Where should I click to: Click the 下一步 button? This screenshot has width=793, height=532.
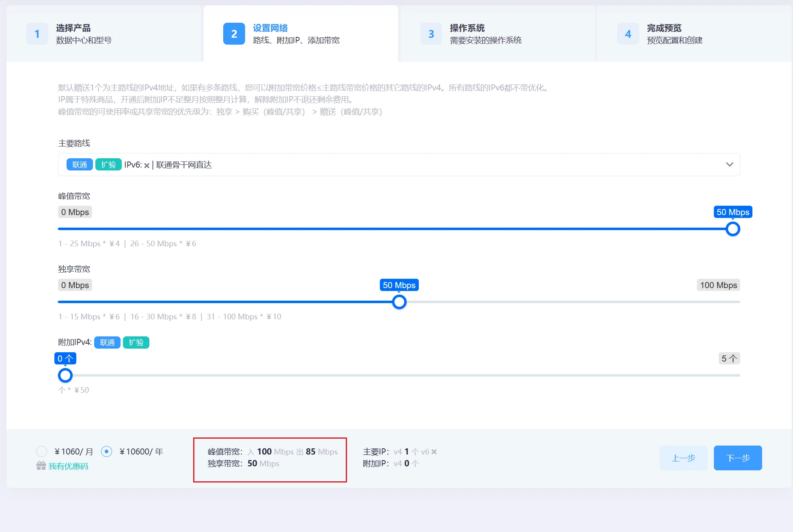coord(737,458)
